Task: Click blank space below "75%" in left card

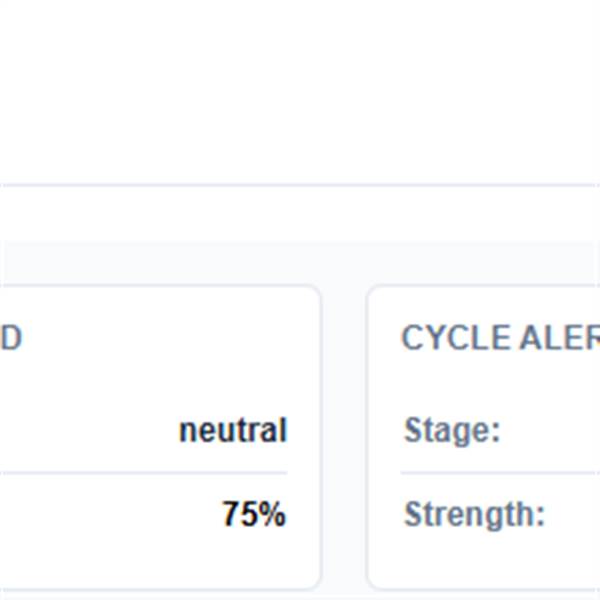Action: pos(200,562)
